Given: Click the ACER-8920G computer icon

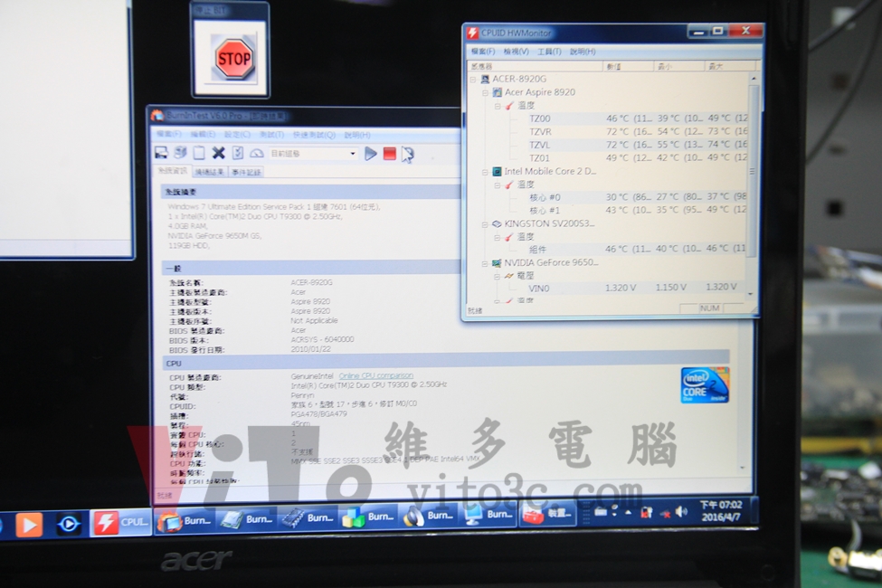Looking at the screenshot, I should click(x=485, y=80).
